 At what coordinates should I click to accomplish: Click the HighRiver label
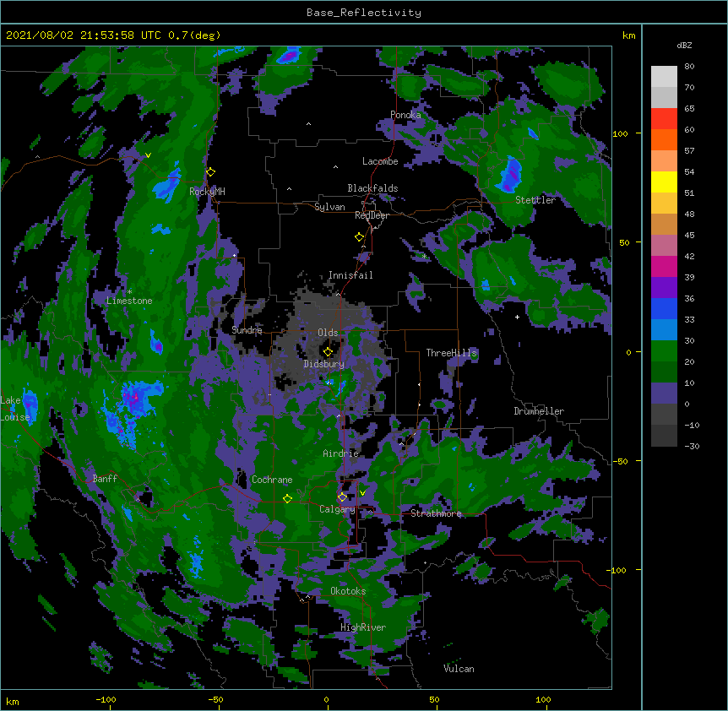[x=363, y=627]
